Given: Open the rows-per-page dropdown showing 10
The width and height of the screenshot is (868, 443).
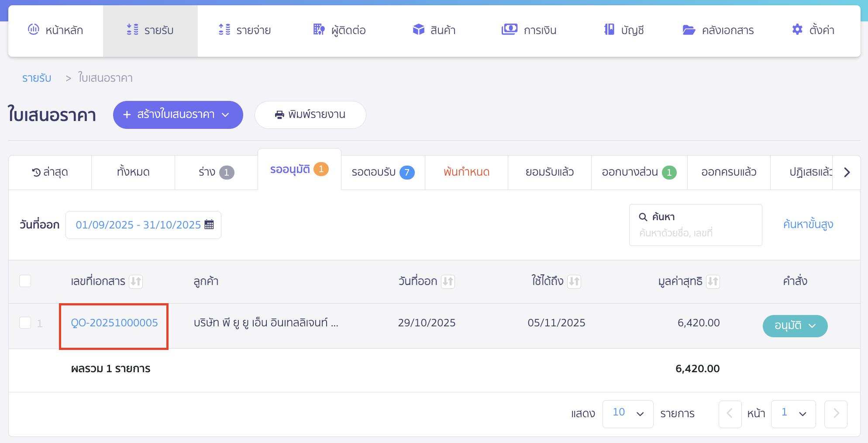Looking at the screenshot, I should tap(627, 414).
